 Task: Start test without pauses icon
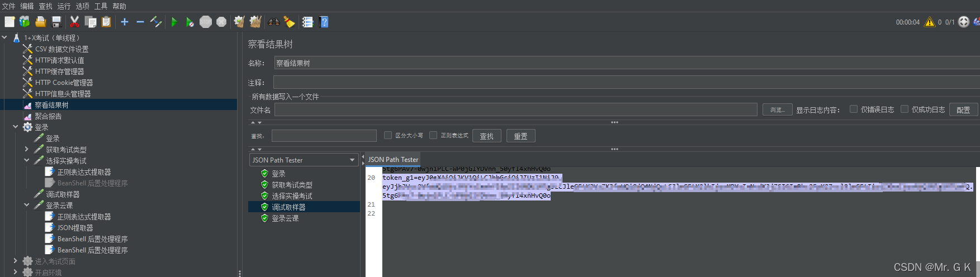pyautogui.click(x=190, y=22)
